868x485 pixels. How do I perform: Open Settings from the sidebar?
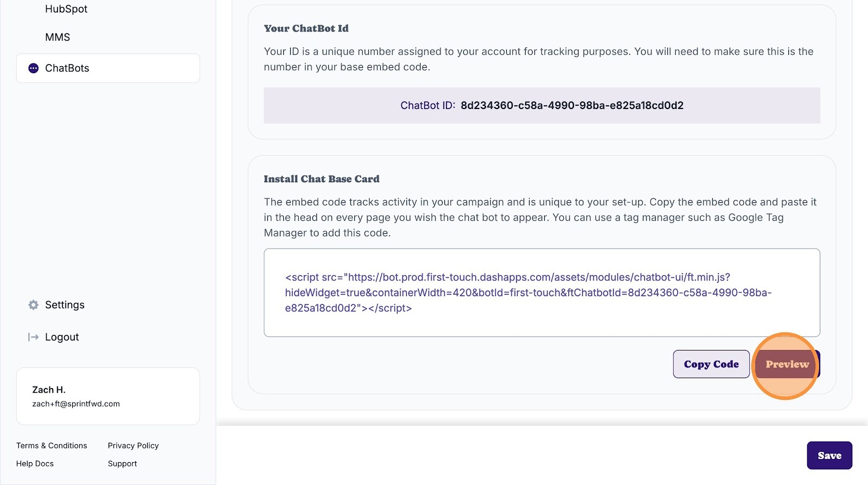tap(65, 305)
